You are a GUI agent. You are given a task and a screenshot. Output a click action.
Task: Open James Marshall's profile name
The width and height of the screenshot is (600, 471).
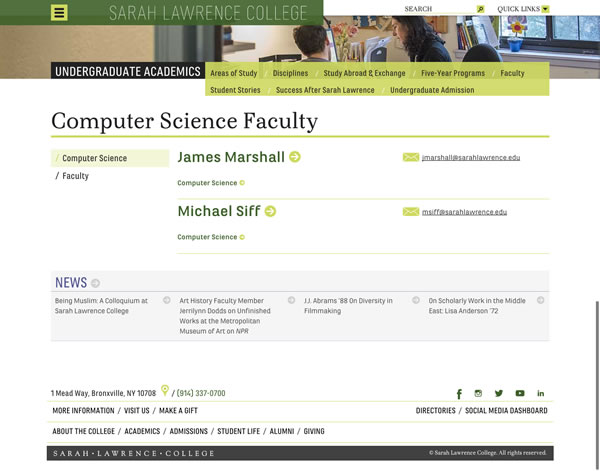(231, 157)
